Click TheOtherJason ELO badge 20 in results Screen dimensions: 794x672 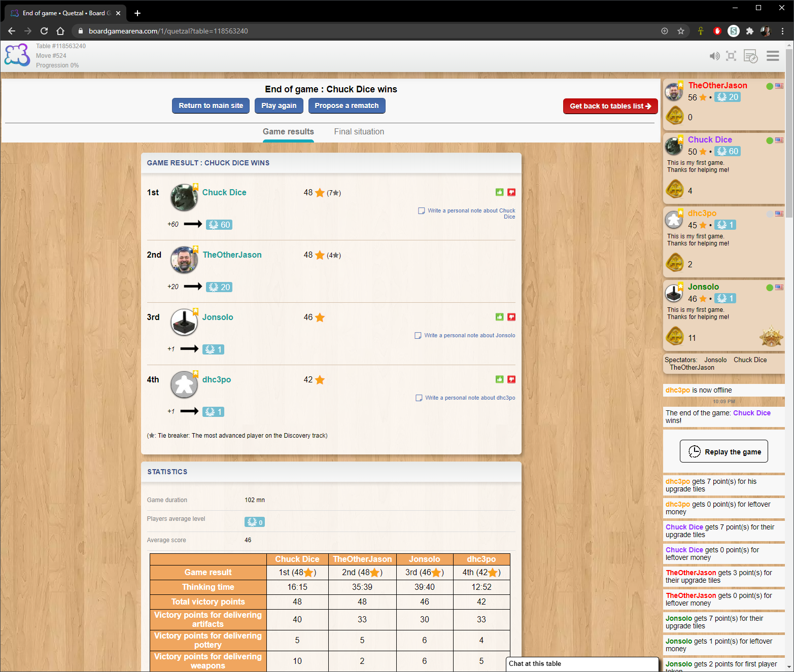pos(219,287)
